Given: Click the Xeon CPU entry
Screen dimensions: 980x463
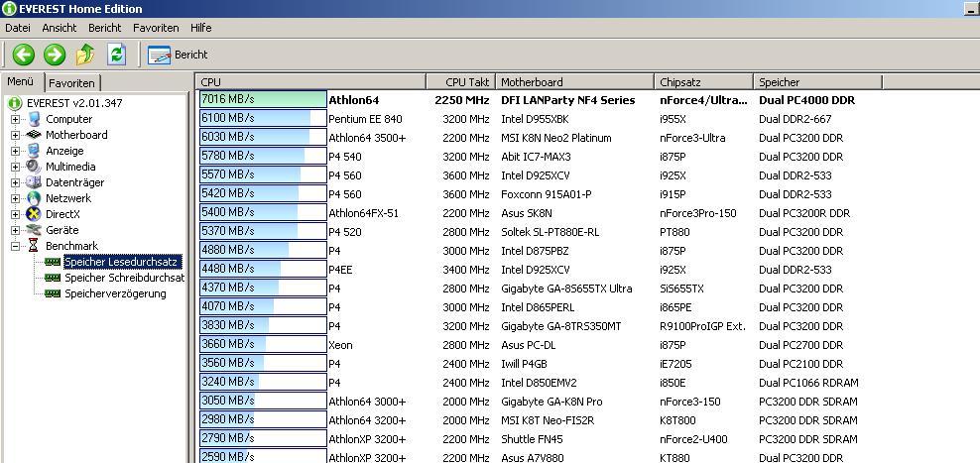Looking at the screenshot, I should coord(340,345).
